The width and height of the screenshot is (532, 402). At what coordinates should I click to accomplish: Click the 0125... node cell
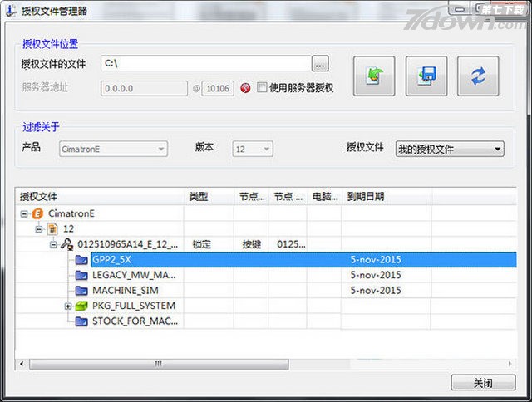pyautogui.click(x=291, y=244)
